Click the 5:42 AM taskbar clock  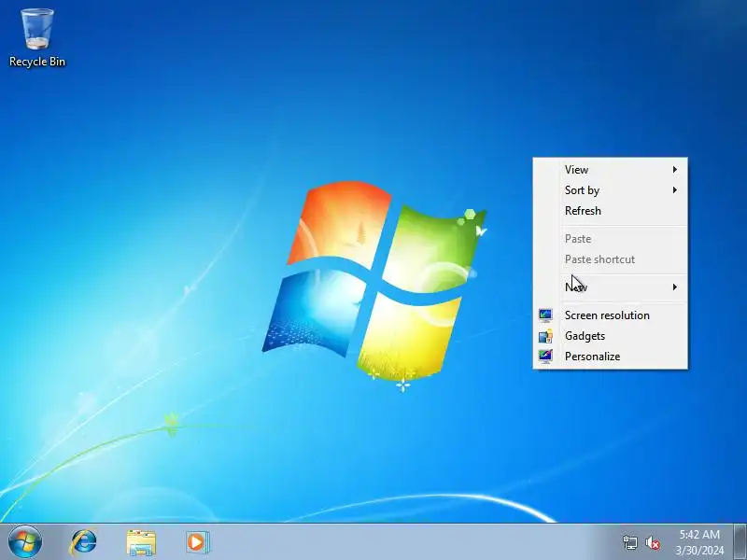tap(699, 534)
